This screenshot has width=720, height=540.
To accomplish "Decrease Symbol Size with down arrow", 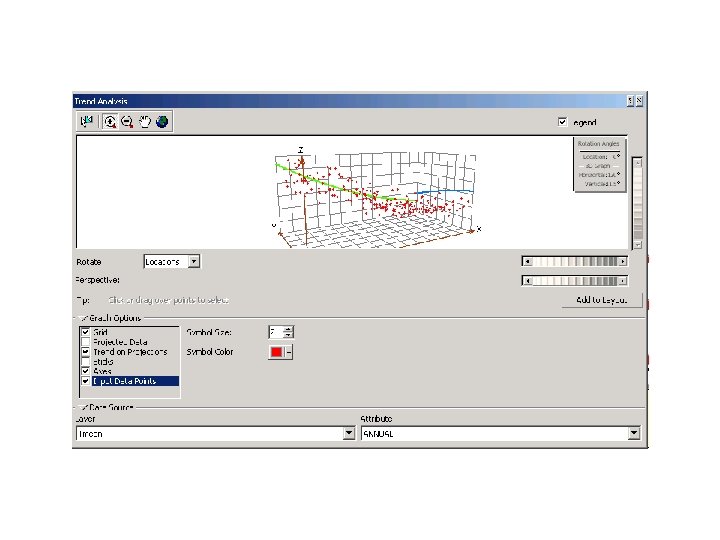I will click(x=288, y=335).
